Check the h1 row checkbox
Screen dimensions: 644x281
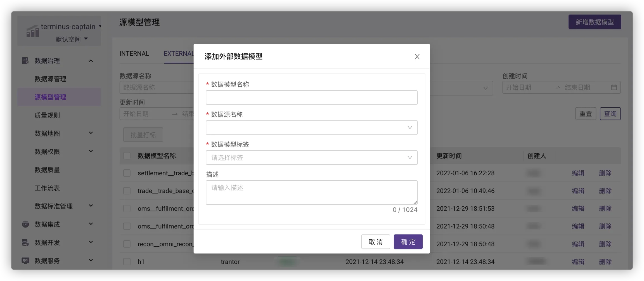[x=127, y=262]
